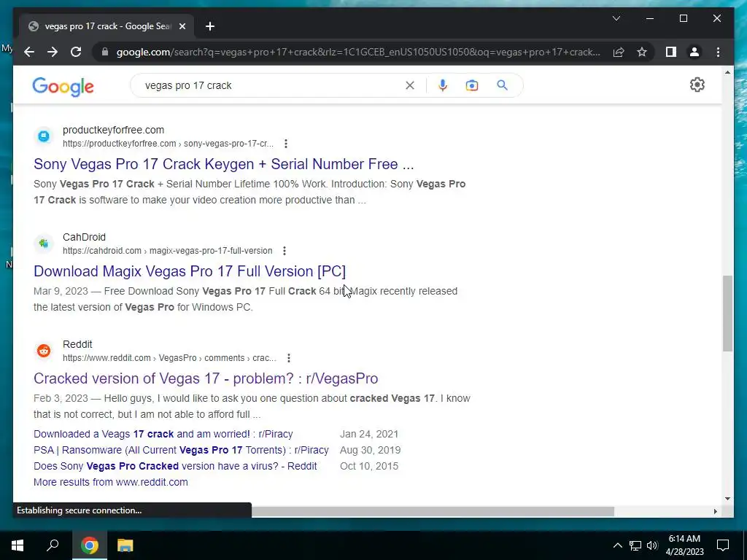Image resolution: width=747 pixels, height=560 pixels.
Task: Clear the search query with X
Action: pyautogui.click(x=410, y=85)
